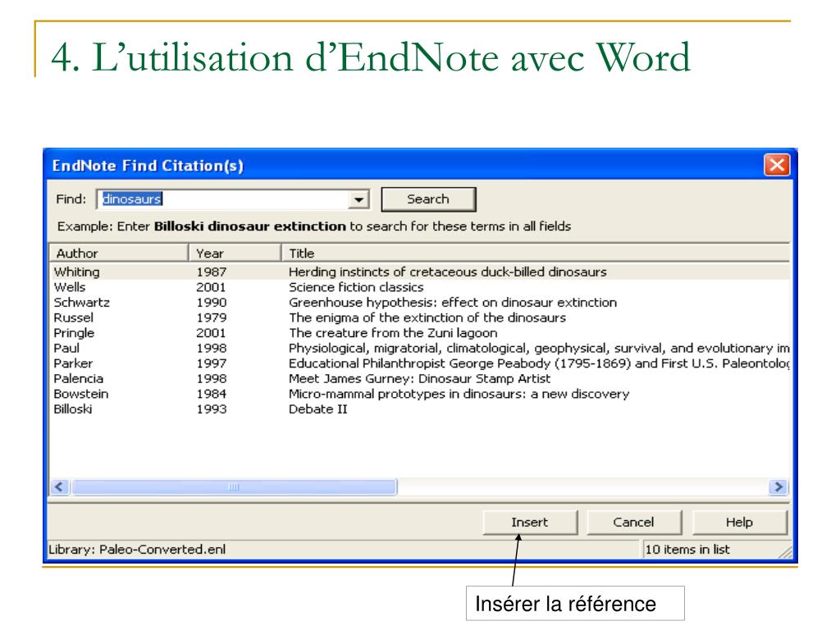Image resolution: width=840 pixels, height=630 pixels.
Task: Click the left arrow of horizontal scrollbar
Action: coord(59,487)
